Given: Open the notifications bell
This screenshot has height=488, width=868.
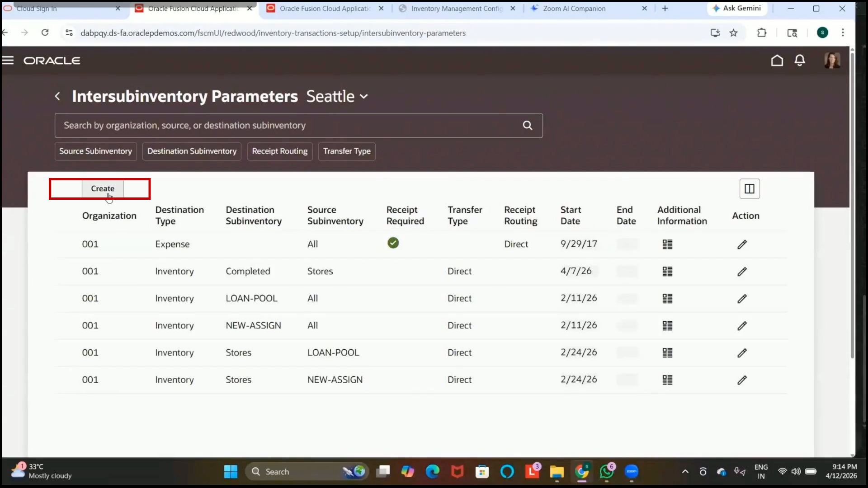Looking at the screenshot, I should [800, 61].
